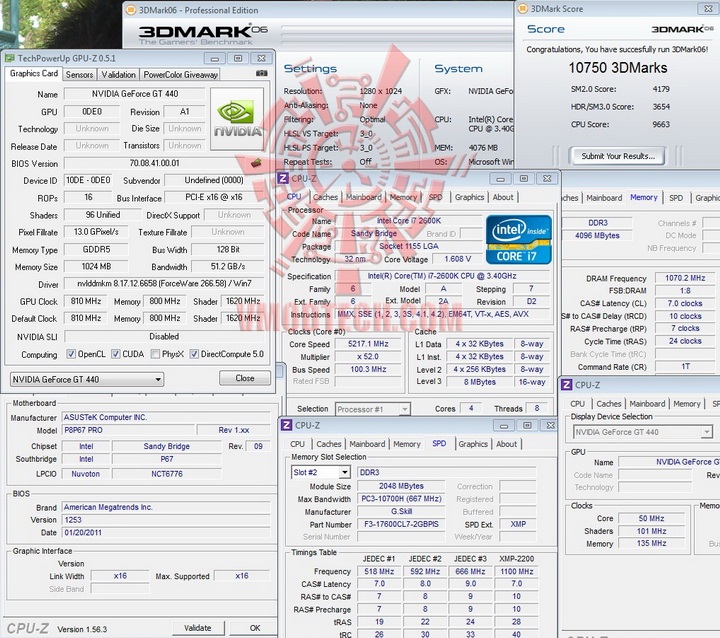Open About tab in CPU-Z SPD window

coord(506,444)
